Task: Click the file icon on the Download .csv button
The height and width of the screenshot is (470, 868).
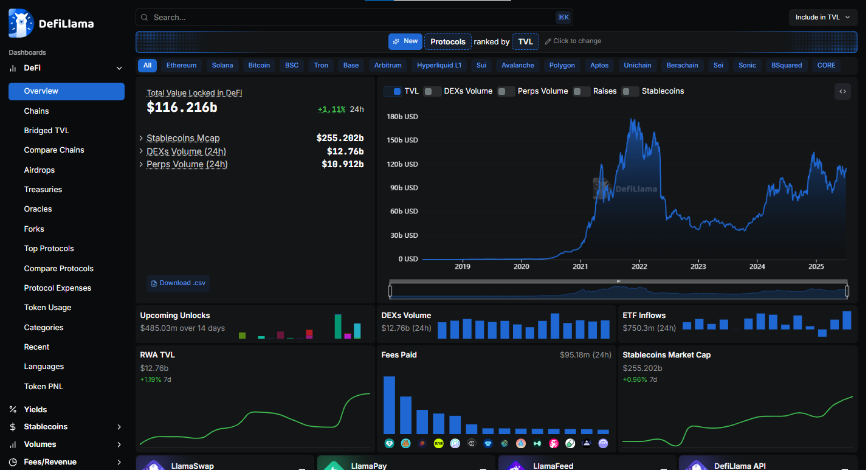Action: [x=154, y=283]
